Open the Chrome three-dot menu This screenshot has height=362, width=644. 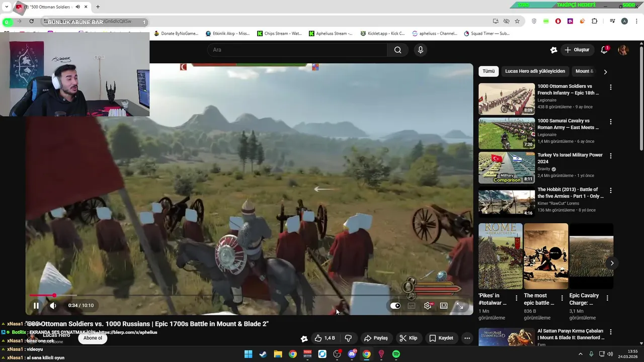coord(636,21)
